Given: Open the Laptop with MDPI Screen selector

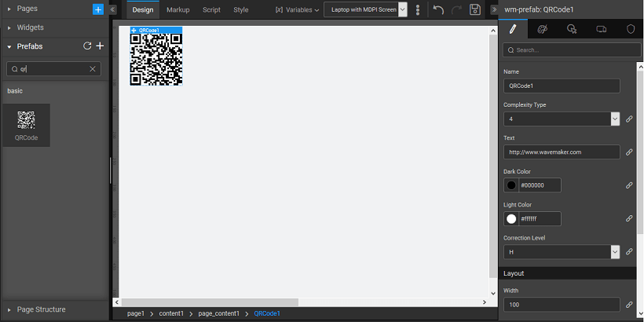Looking at the screenshot, I should click(365, 10).
